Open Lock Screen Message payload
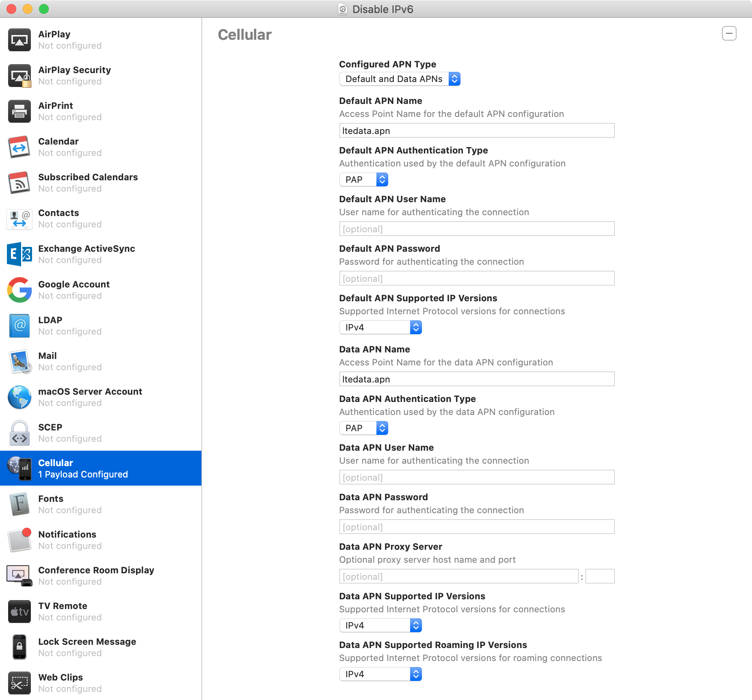 pos(101,647)
